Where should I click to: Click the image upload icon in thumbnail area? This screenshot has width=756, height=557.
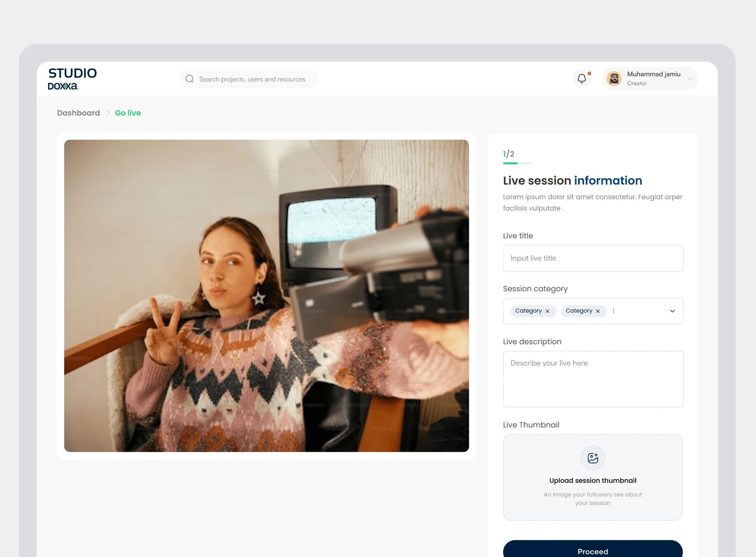coord(593,458)
